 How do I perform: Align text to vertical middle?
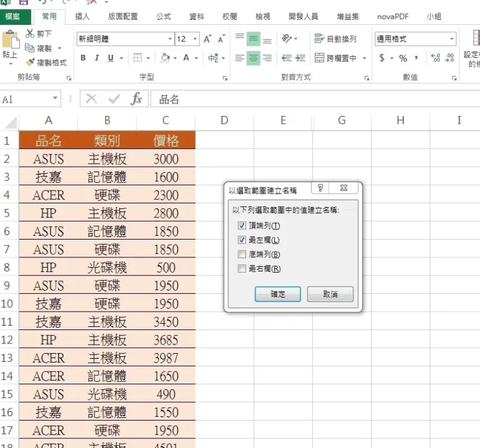click(x=254, y=39)
